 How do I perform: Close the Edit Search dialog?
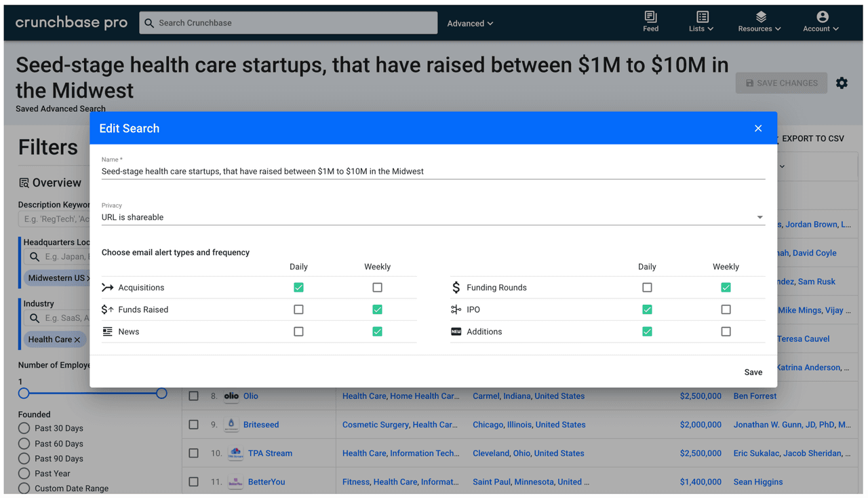[758, 128]
